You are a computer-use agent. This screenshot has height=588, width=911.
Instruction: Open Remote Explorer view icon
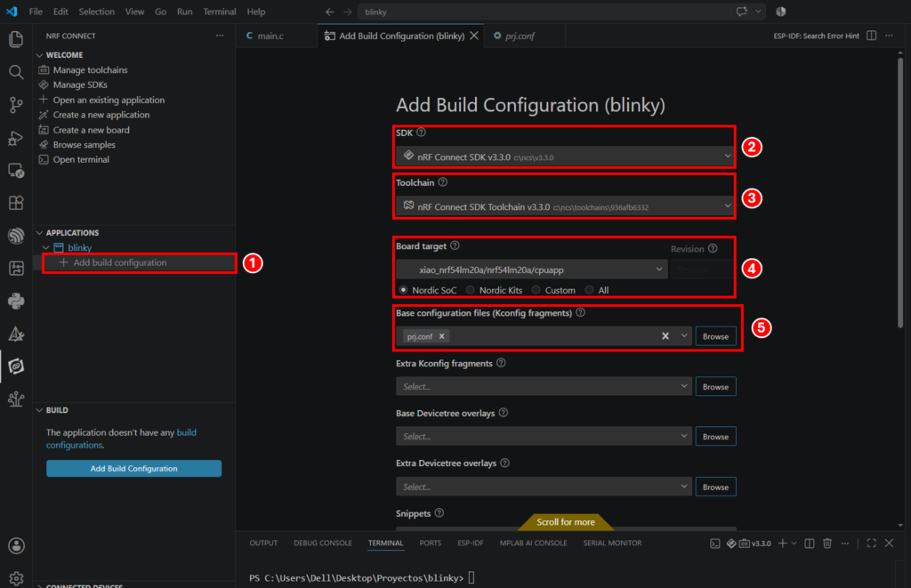(16, 170)
